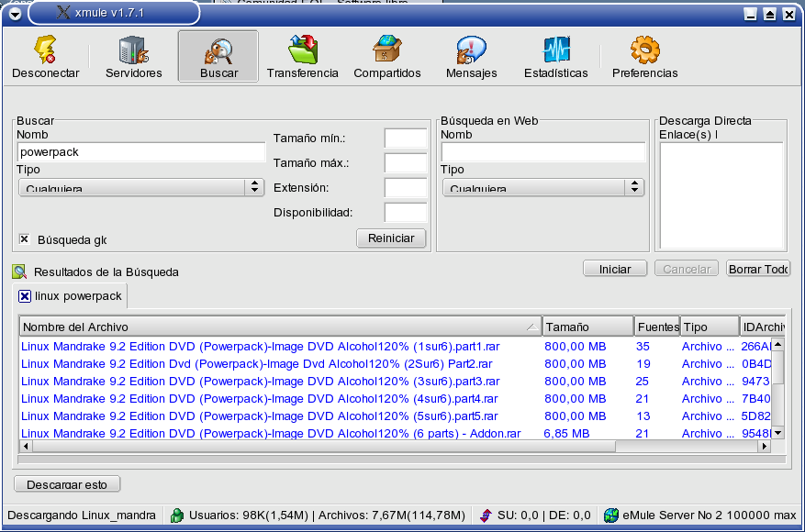Select the (5sur6).part5.rar result row

pos(396,416)
